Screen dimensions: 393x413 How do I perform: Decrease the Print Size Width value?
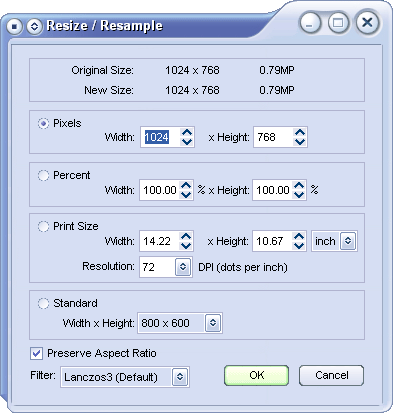point(186,246)
